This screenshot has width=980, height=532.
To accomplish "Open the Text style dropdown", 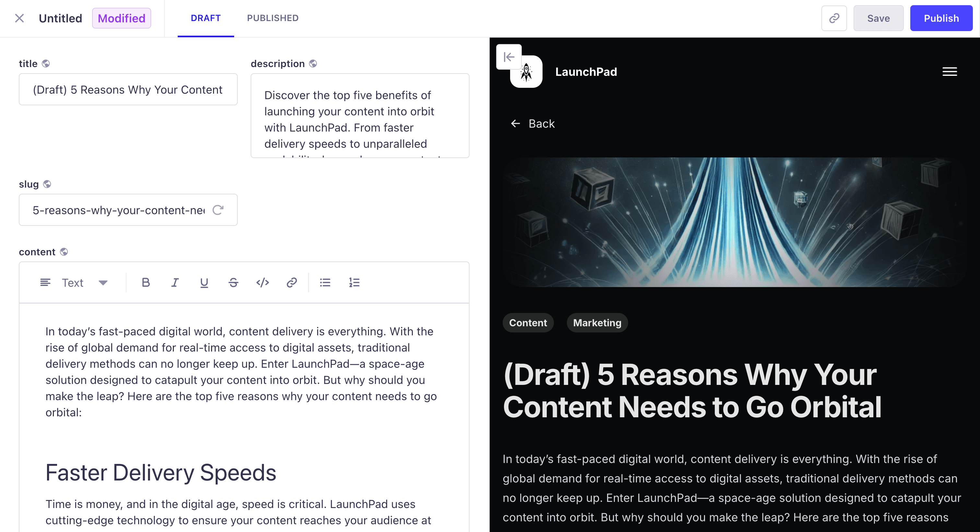I will point(75,283).
